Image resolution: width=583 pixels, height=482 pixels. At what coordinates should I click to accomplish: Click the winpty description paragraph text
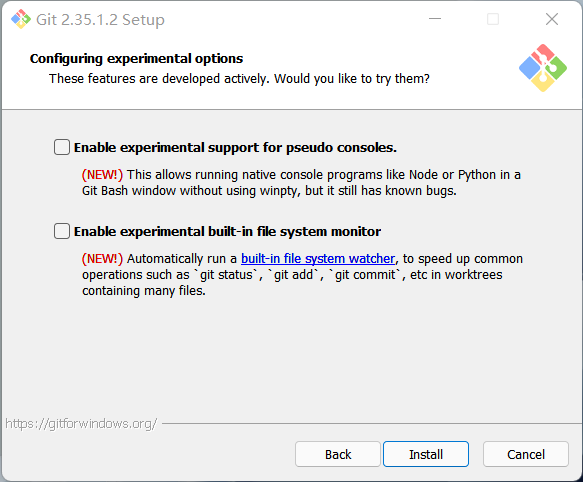pyautogui.click(x=301, y=183)
